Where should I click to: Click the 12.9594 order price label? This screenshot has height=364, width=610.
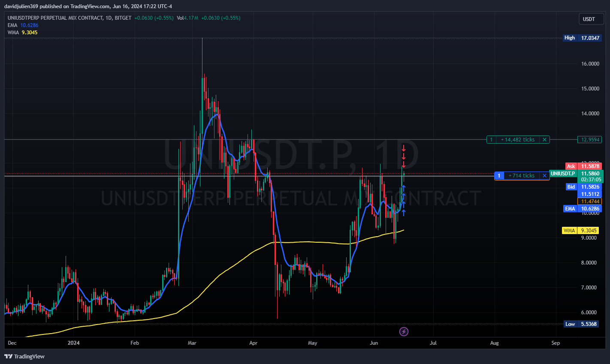pyautogui.click(x=590, y=139)
